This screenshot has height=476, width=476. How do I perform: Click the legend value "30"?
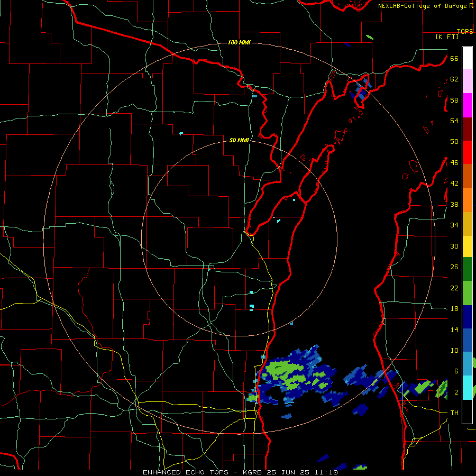click(454, 246)
